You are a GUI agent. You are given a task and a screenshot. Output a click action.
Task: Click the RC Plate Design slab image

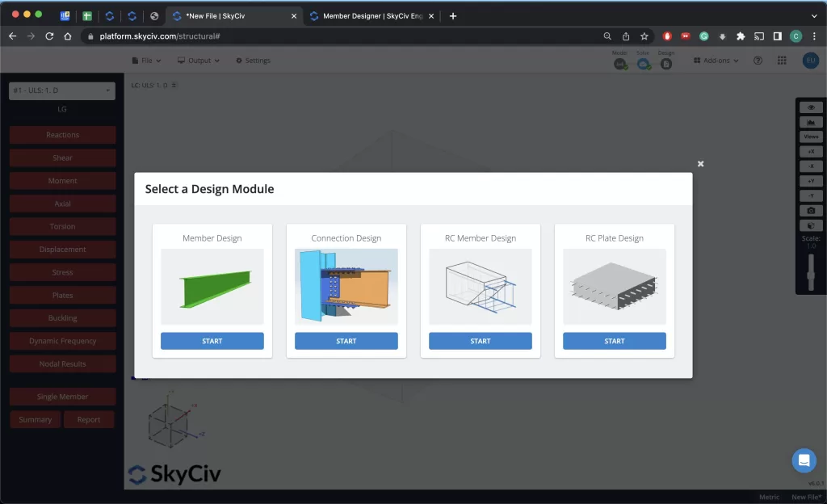click(614, 287)
